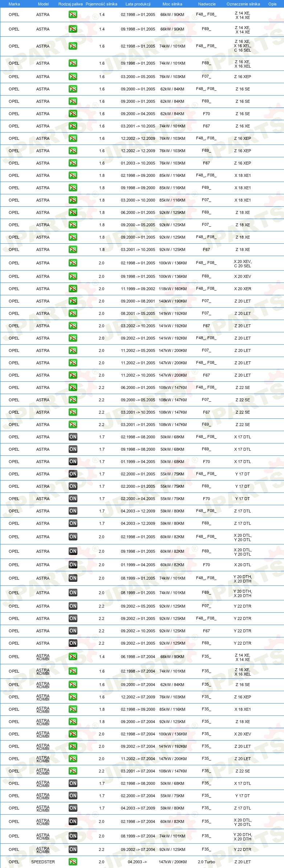
Task: Click the Rodzaj paliwa column header
Action: (70, 4)
